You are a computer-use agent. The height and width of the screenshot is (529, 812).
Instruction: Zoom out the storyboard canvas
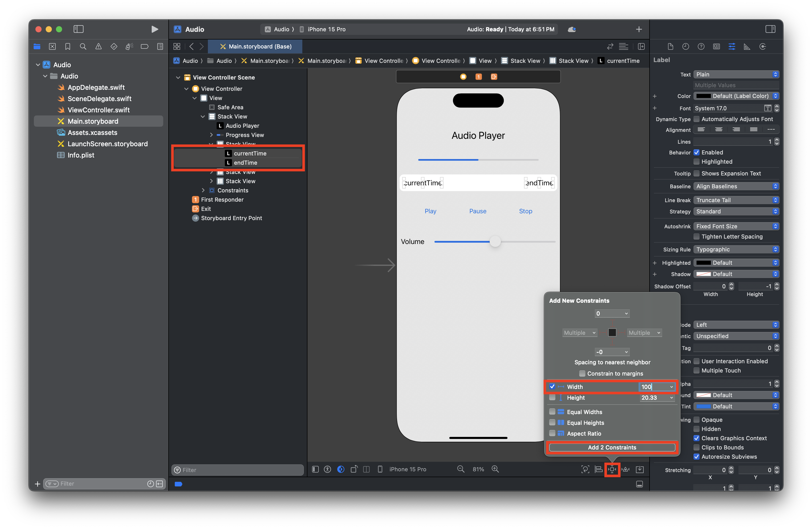tap(461, 469)
